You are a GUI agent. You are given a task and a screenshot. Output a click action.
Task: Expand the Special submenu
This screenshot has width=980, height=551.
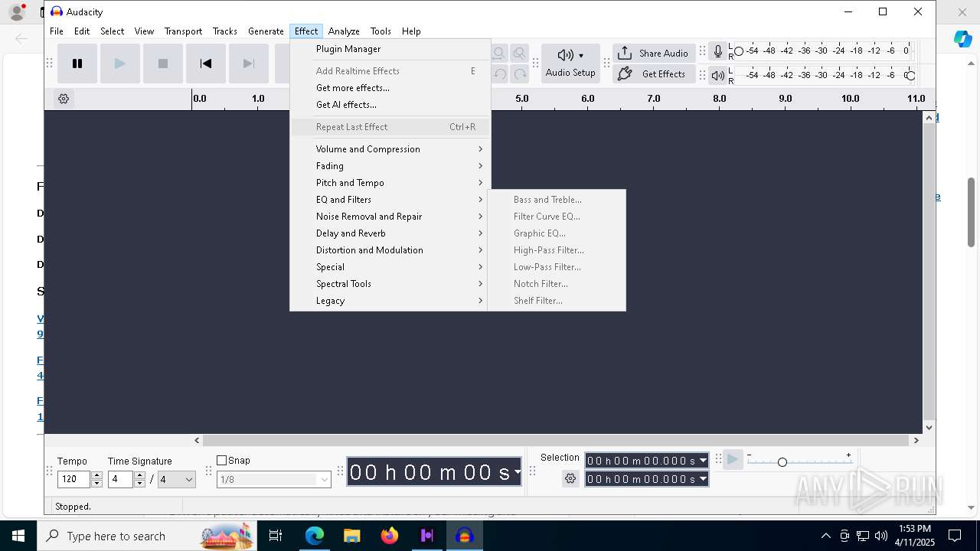(390, 267)
